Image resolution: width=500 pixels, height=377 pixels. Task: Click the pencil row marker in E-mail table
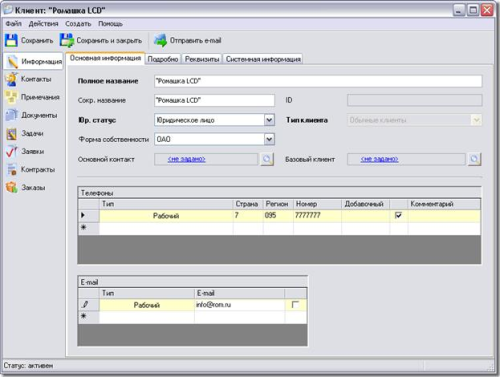click(x=85, y=304)
